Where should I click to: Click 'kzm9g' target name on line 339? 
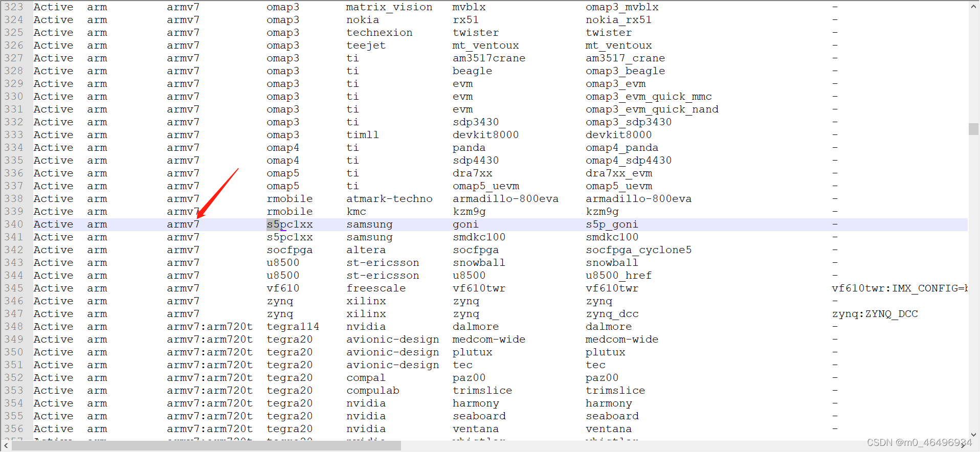click(x=602, y=212)
